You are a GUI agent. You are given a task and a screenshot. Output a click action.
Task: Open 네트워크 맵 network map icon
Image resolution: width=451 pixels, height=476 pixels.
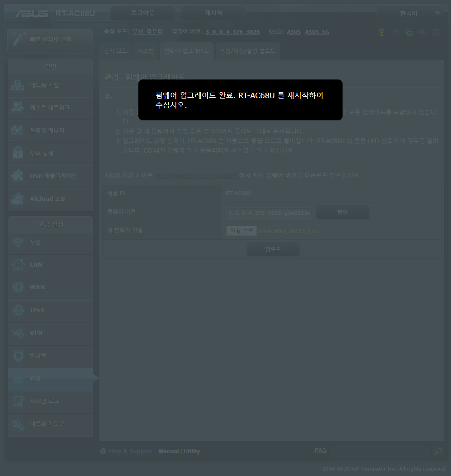[x=18, y=85]
